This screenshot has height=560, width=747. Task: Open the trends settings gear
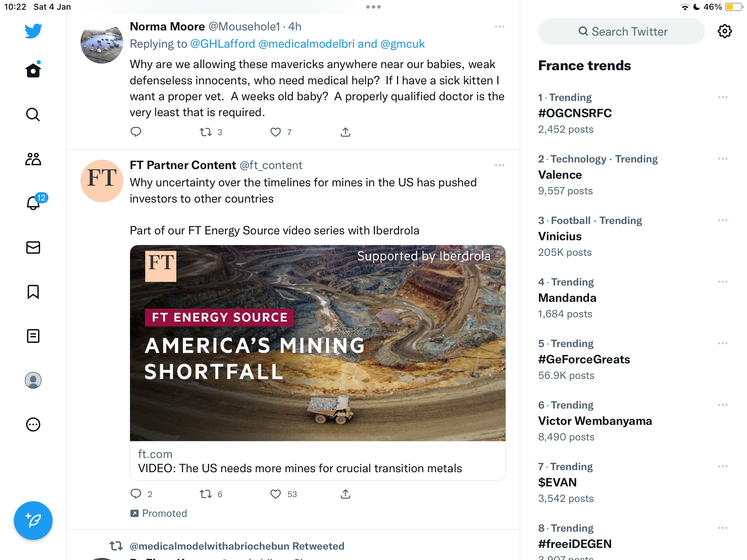[x=725, y=31]
